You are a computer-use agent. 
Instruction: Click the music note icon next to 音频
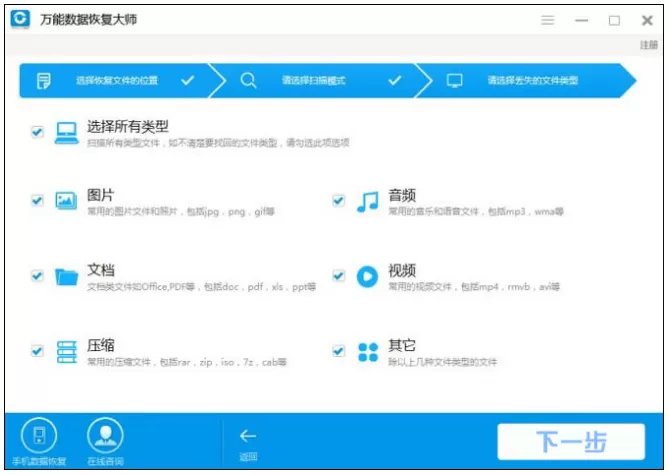click(367, 202)
